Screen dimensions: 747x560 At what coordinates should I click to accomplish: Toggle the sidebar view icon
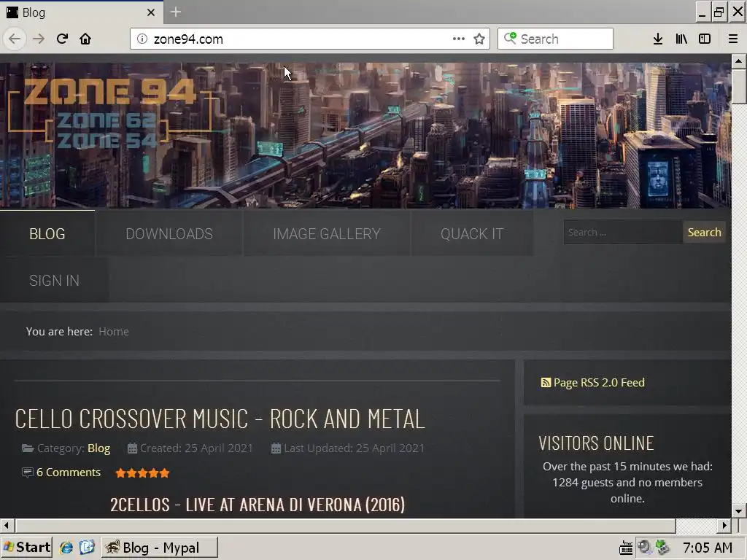pos(705,39)
